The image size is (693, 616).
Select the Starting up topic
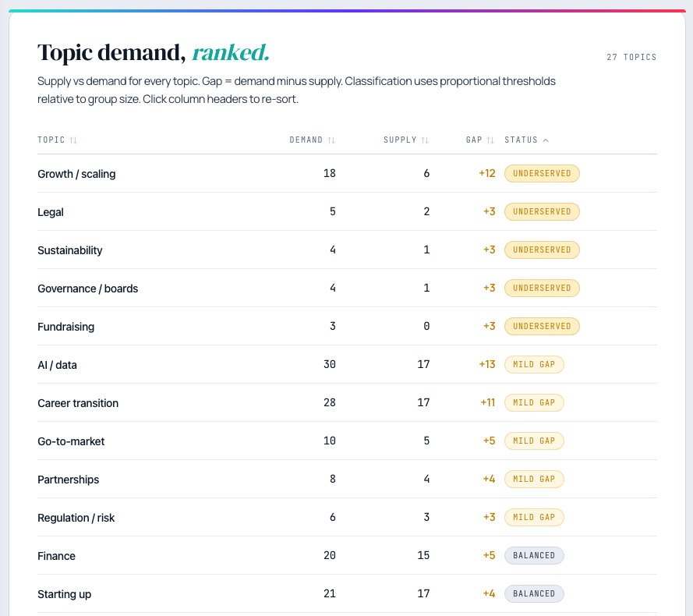(x=64, y=594)
